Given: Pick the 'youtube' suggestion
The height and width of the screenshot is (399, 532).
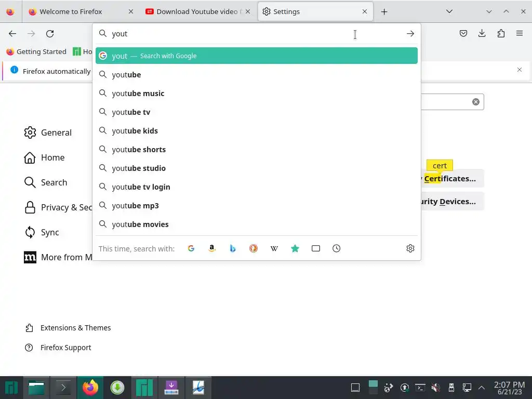Looking at the screenshot, I should click(257, 75).
